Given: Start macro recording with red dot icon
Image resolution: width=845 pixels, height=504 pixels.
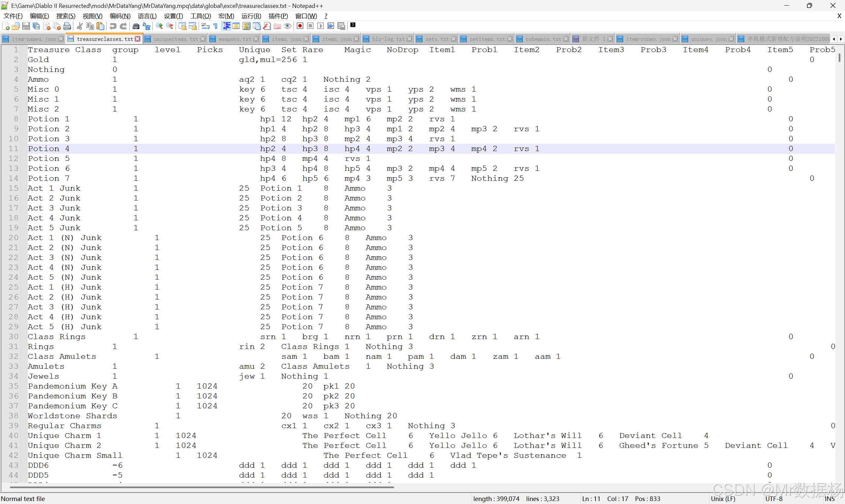Looking at the screenshot, I should pyautogui.click(x=300, y=26).
